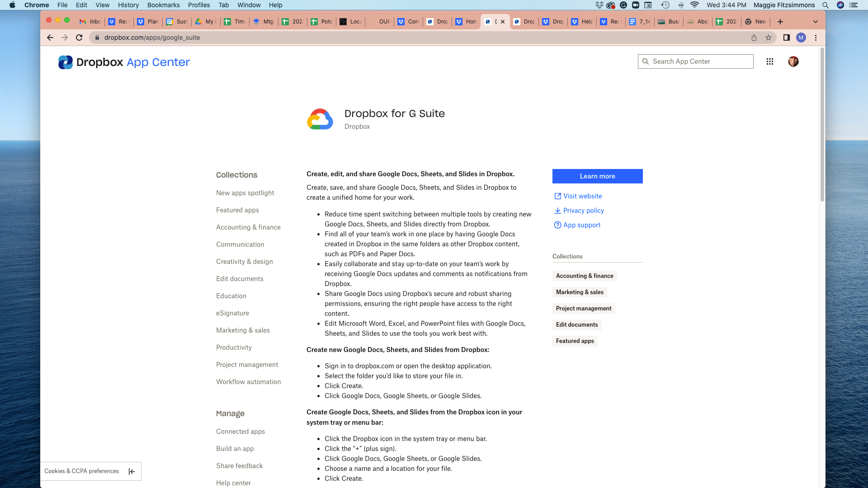The height and width of the screenshot is (488, 868).
Task: Open Chrome profile M avatar
Action: pos(801,38)
